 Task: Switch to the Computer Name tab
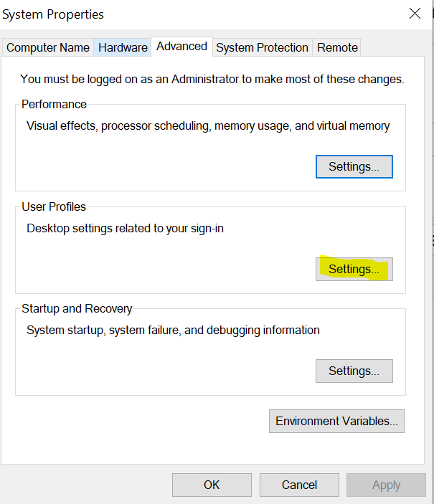point(48,47)
